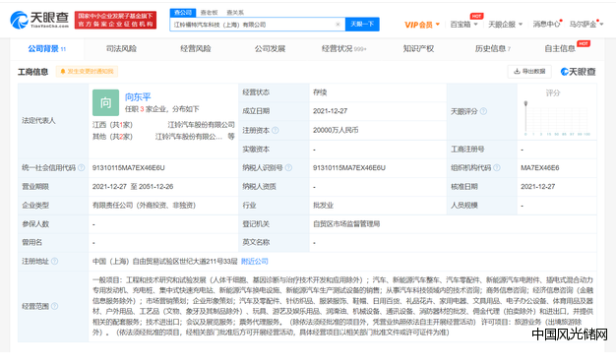616x364 pixels.
Task: Switch to the 经营状况 tab
Action: [343, 48]
